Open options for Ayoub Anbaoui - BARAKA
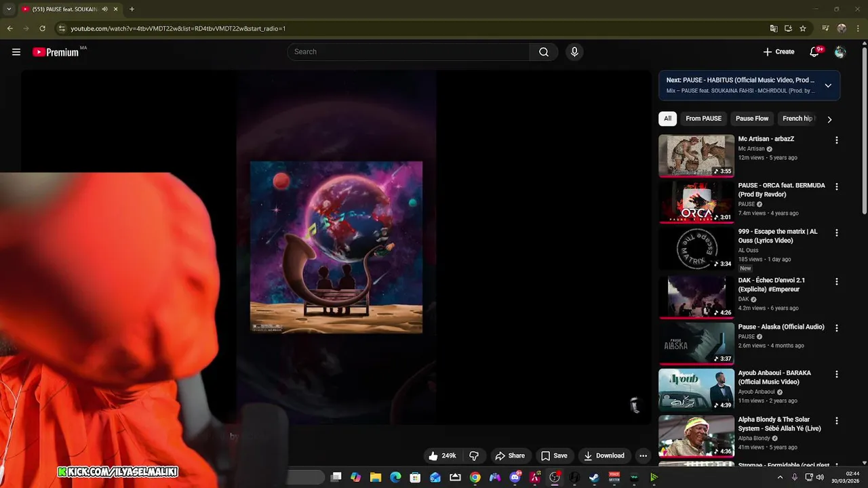This screenshot has height=488, width=868. coord(836,374)
